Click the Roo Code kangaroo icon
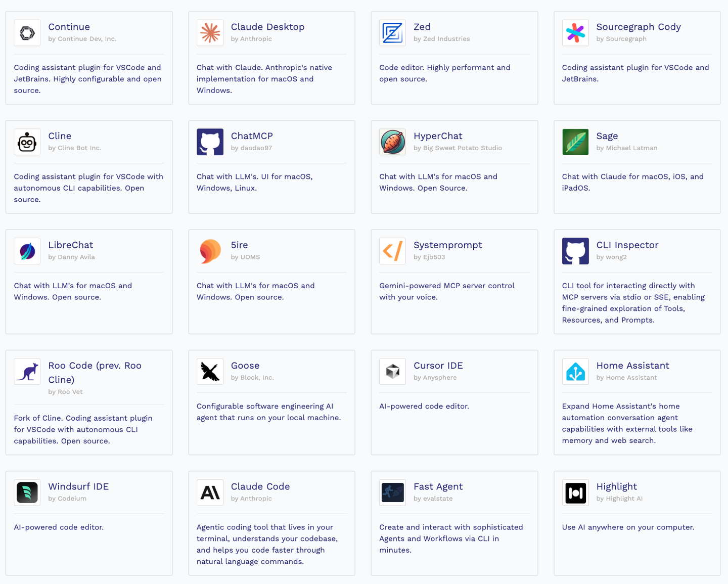The image size is (728, 584). (x=27, y=372)
